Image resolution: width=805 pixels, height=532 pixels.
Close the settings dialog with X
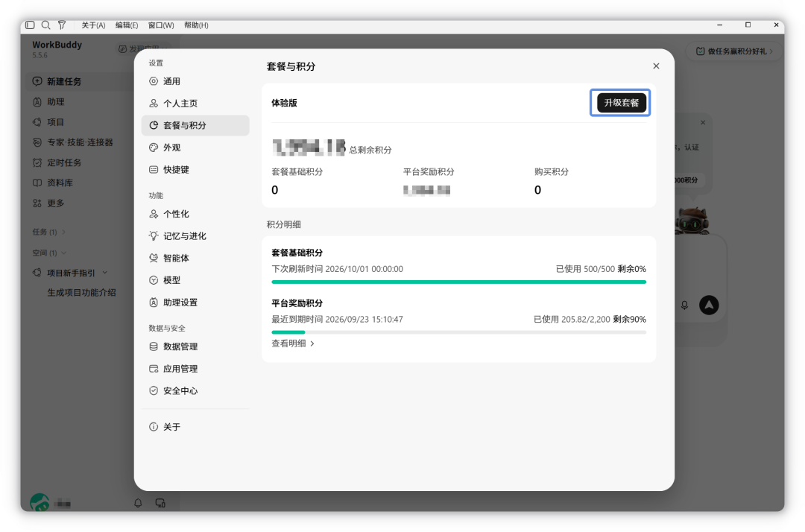click(x=656, y=66)
